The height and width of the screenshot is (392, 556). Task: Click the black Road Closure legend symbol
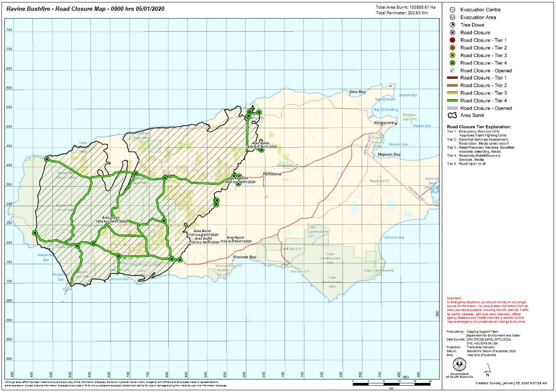tap(453, 32)
